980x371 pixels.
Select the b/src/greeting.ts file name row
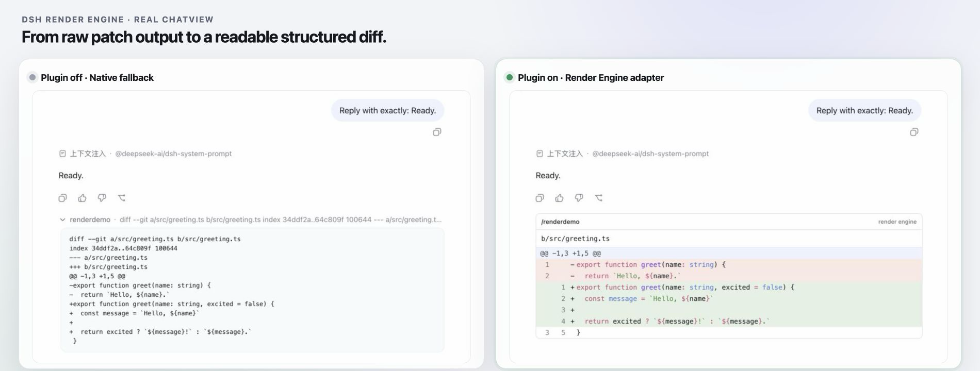[x=729, y=239]
